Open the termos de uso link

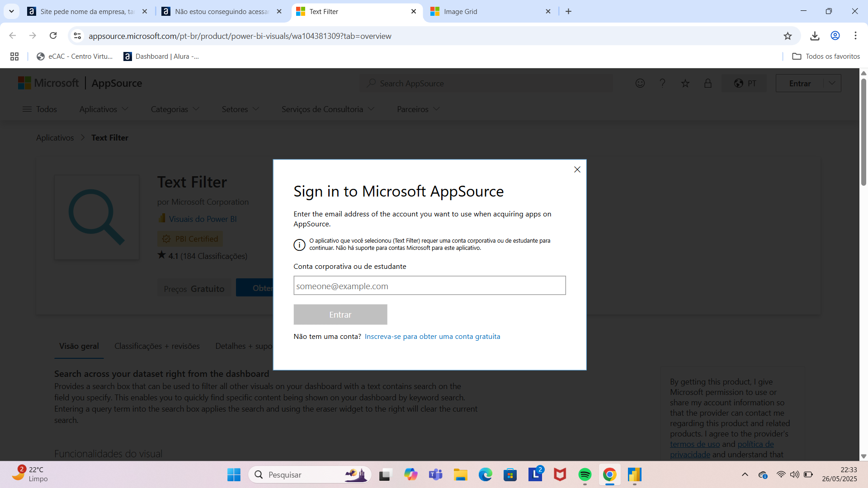(695, 444)
